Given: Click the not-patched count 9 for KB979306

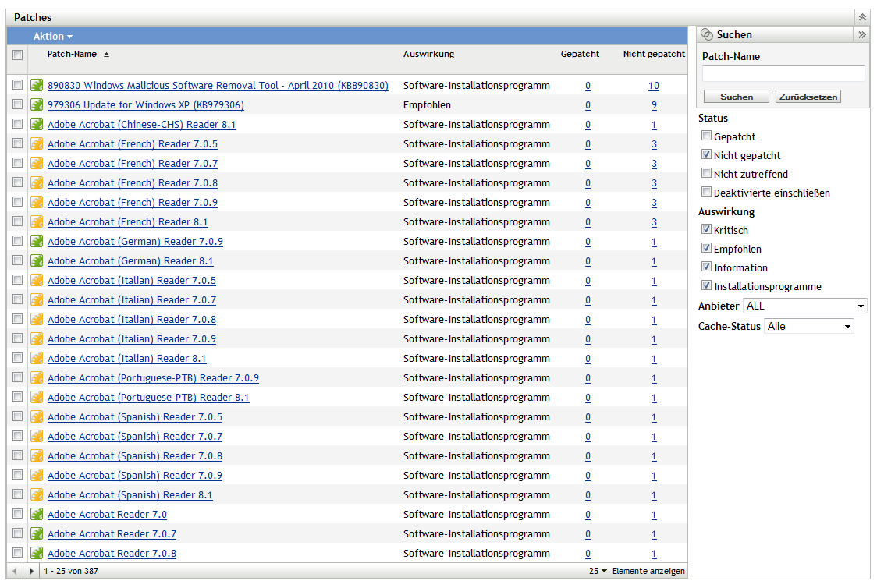Looking at the screenshot, I should coord(654,105).
